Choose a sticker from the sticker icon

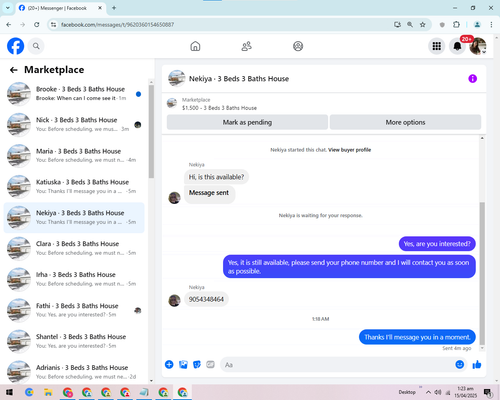coord(197,365)
